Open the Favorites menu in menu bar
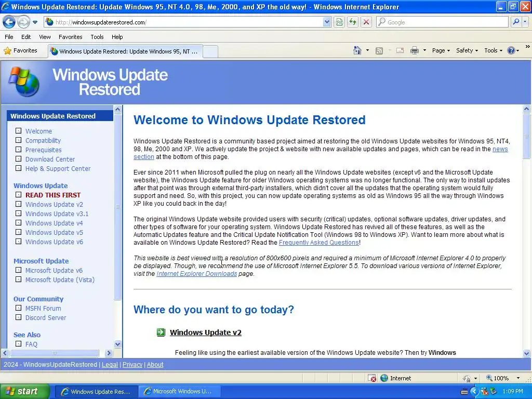The image size is (532, 399). (70, 37)
